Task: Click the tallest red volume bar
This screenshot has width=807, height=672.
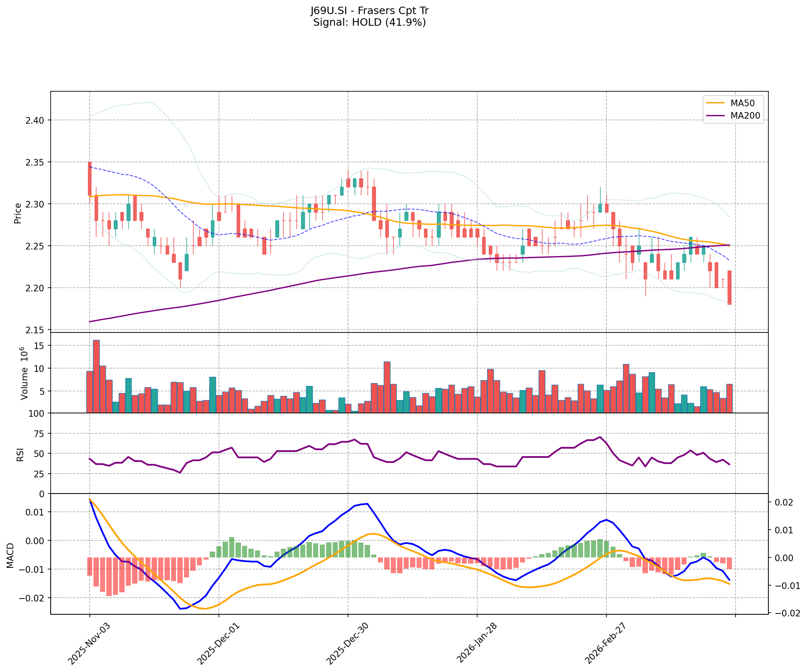Action: [x=96, y=376]
